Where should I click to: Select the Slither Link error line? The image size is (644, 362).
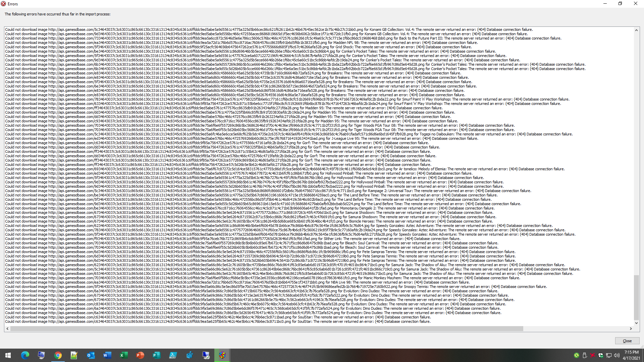point(232,239)
